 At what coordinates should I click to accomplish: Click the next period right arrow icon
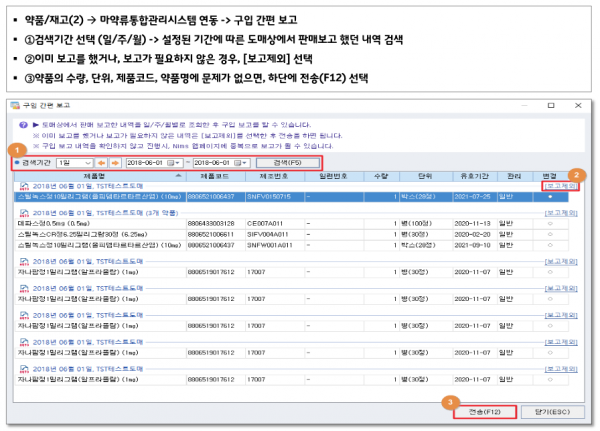115,162
